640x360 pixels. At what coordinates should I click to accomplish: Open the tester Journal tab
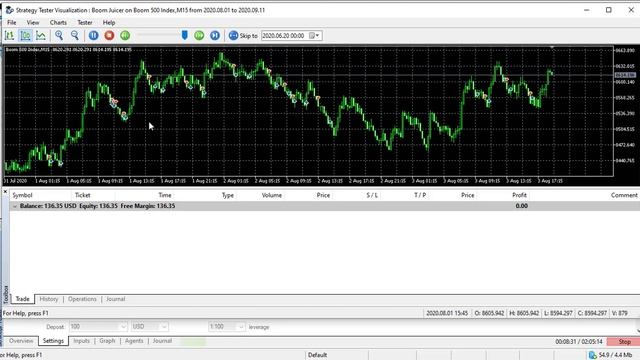pyautogui.click(x=162, y=341)
